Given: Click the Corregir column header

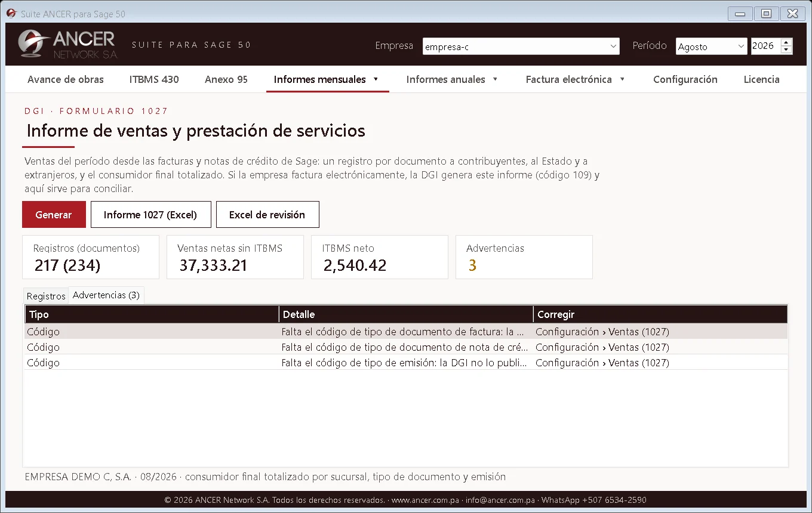Looking at the screenshot, I should [660, 314].
